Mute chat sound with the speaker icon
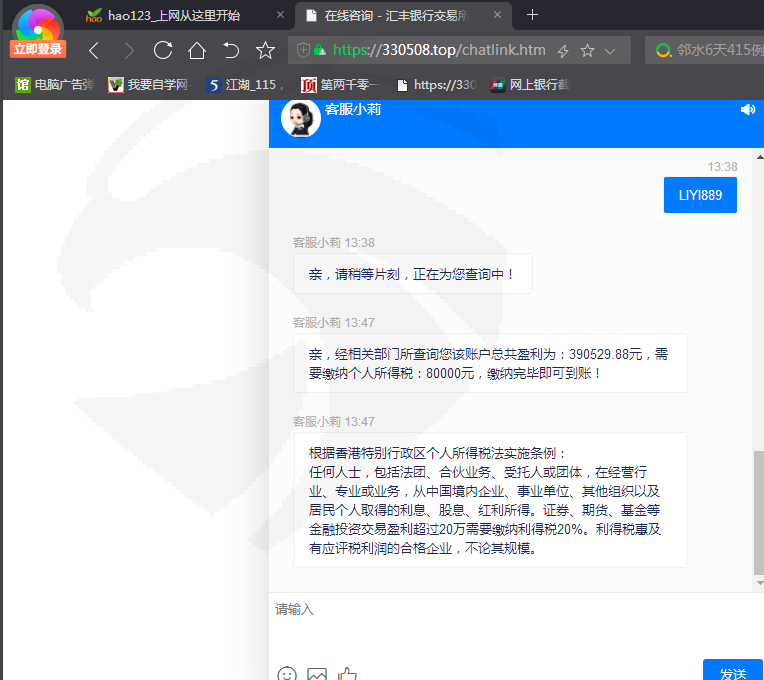This screenshot has width=764, height=680. point(748,110)
